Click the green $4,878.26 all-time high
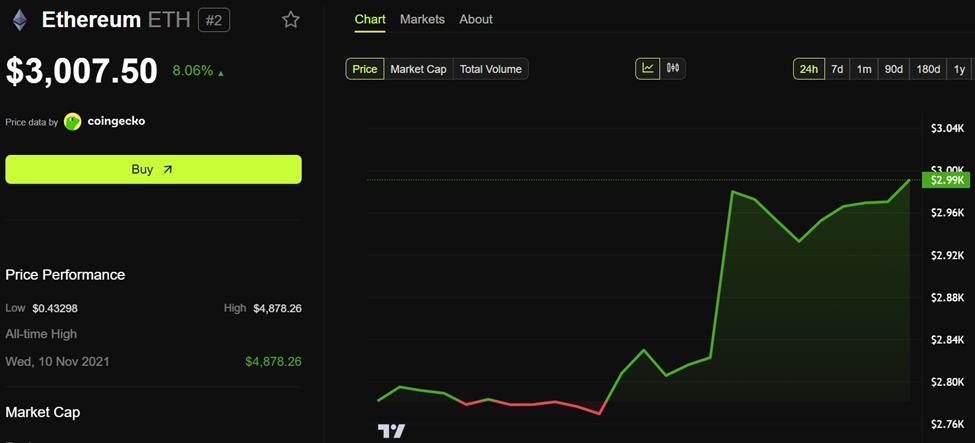The width and height of the screenshot is (975, 443). (x=274, y=361)
